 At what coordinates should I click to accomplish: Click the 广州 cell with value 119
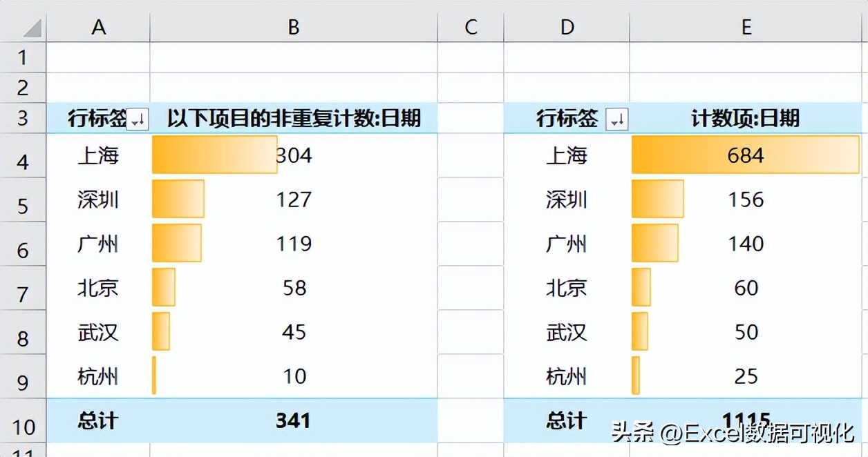point(294,244)
